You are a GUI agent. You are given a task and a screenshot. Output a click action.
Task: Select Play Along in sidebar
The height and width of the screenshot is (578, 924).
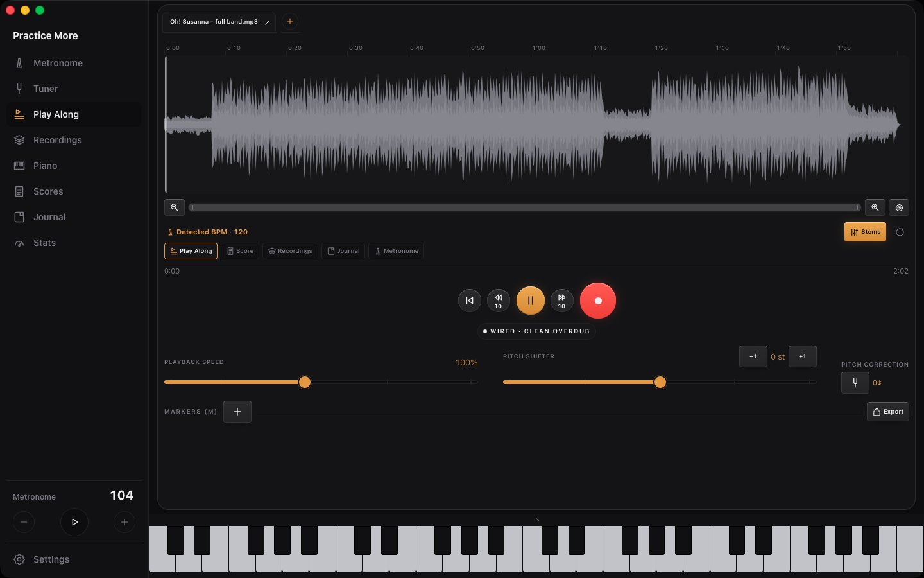[74, 114]
